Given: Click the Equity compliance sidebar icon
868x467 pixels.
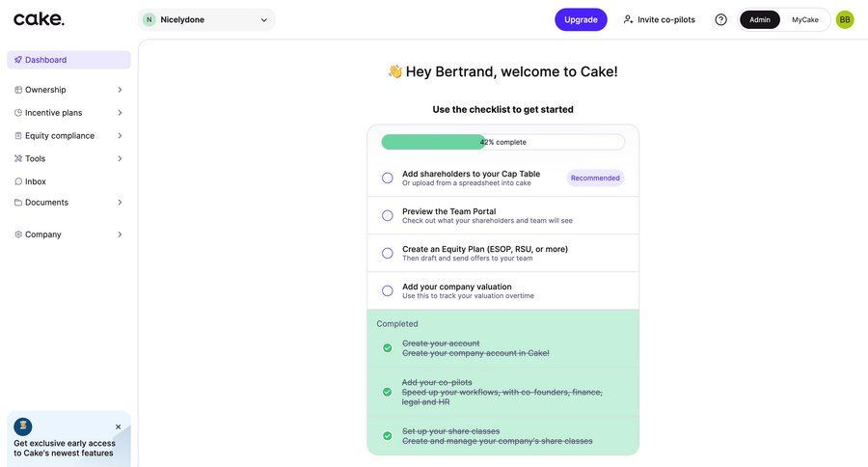Looking at the screenshot, I should point(18,136).
